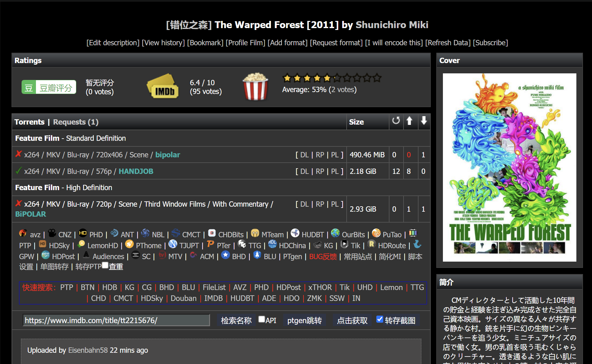Click the LemonHD lemon icon
The height and width of the screenshot is (364, 592).
[x=81, y=244]
